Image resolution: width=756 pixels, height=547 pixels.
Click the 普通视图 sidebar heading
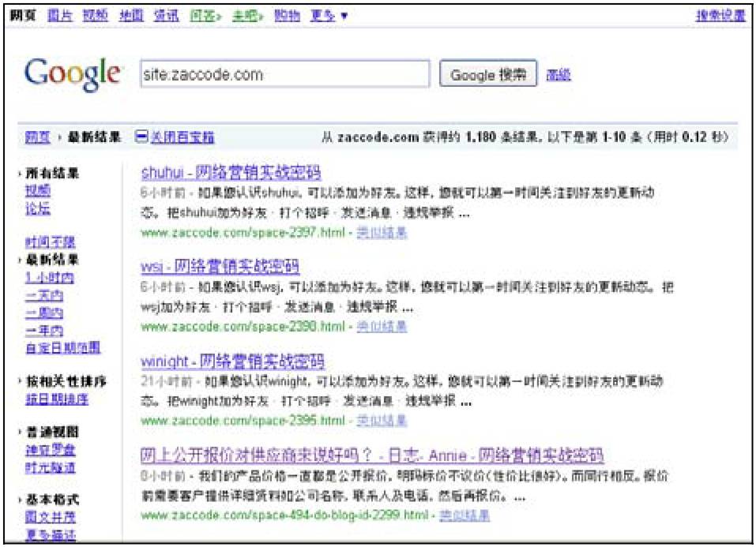click(52, 432)
